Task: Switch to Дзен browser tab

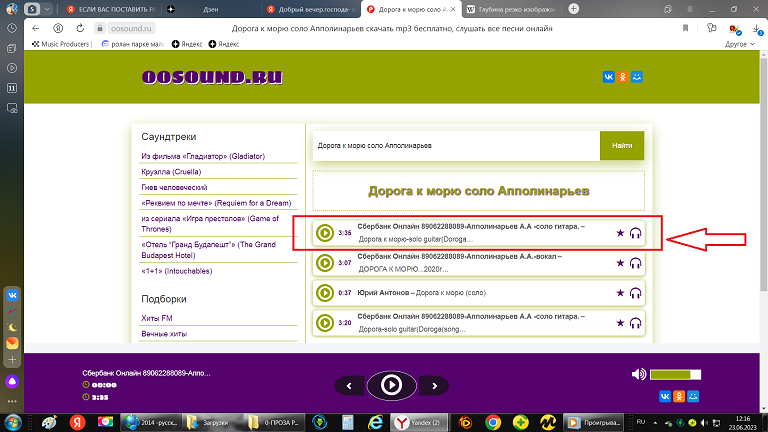Action: (x=211, y=9)
